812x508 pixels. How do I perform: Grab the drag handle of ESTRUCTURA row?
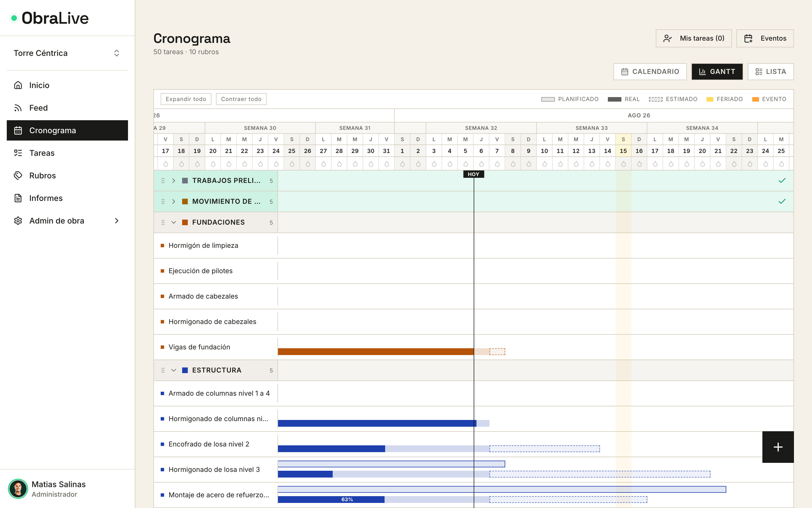pyautogui.click(x=163, y=370)
